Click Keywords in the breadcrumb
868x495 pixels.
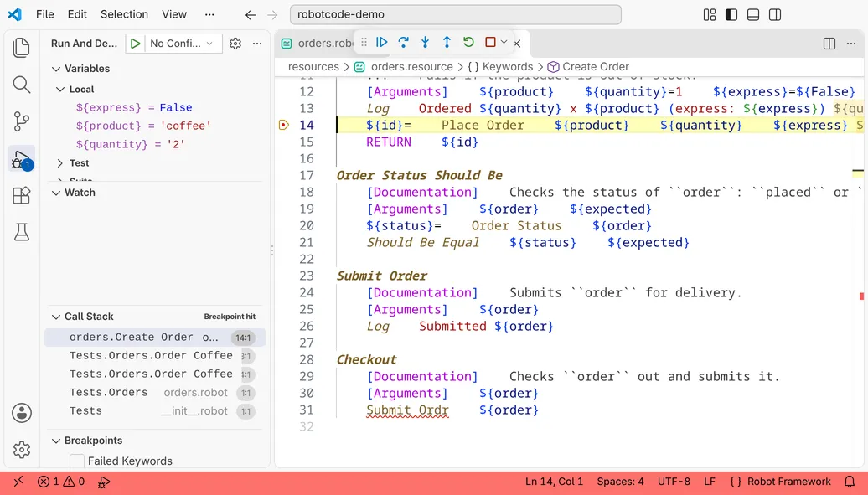507,67
